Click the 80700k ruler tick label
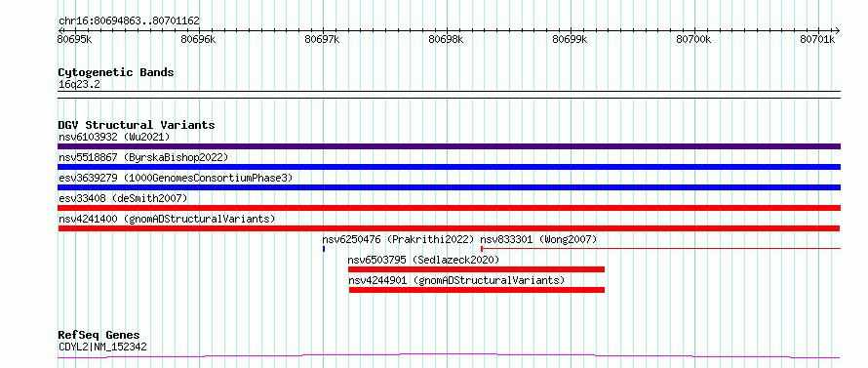868x368 pixels. (x=694, y=39)
